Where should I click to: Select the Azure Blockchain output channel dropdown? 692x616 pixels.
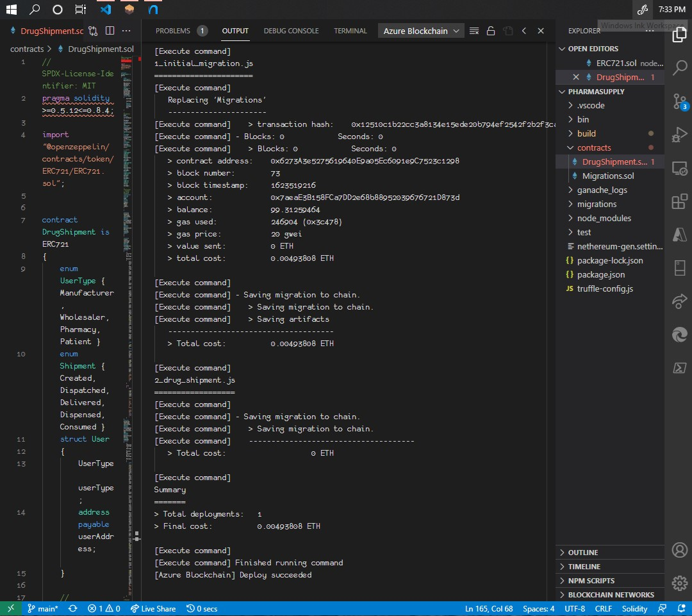coord(421,31)
